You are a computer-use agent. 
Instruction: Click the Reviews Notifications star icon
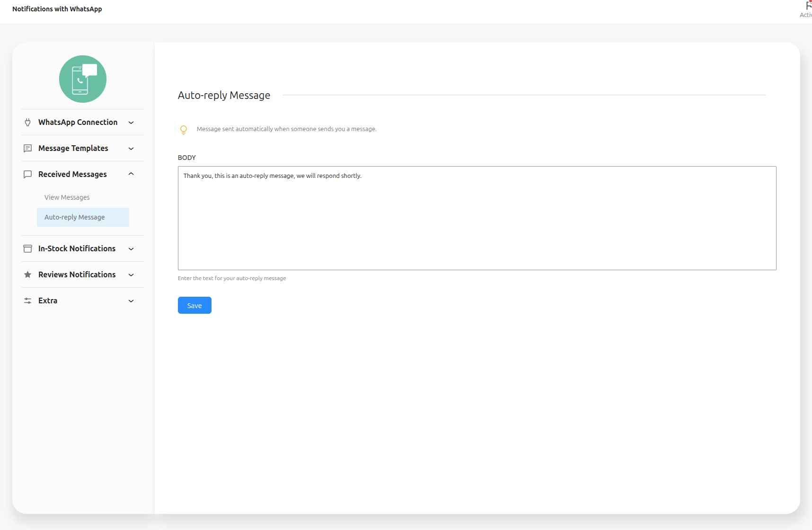[28, 274]
